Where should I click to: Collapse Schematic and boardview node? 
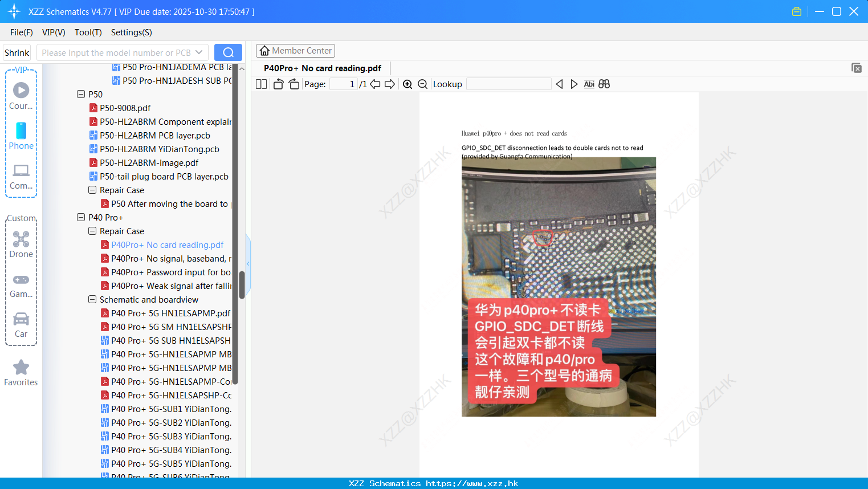tap(92, 300)
